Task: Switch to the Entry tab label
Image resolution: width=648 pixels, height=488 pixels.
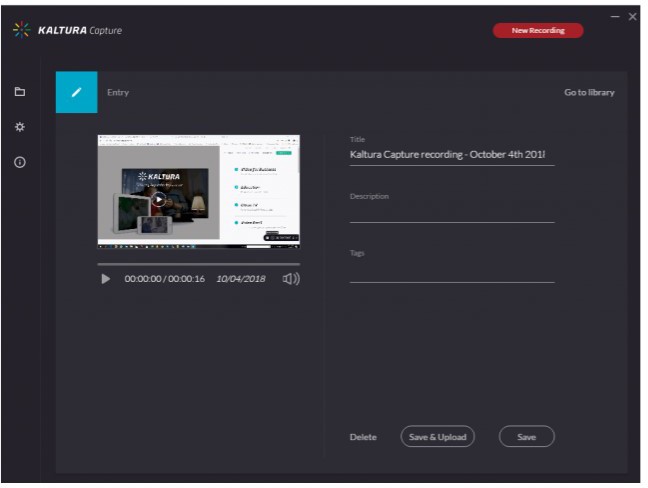Action: tap(118, 93)
